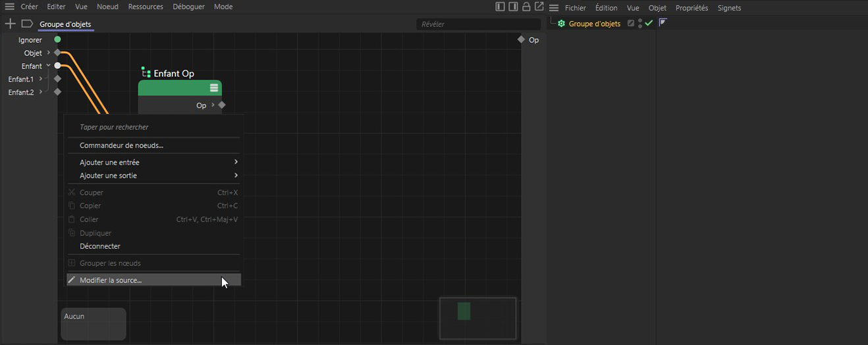This screenshot has height=345, width=868.
Task: Open the Object Manager hamburger menu
Action: [554, 8]
